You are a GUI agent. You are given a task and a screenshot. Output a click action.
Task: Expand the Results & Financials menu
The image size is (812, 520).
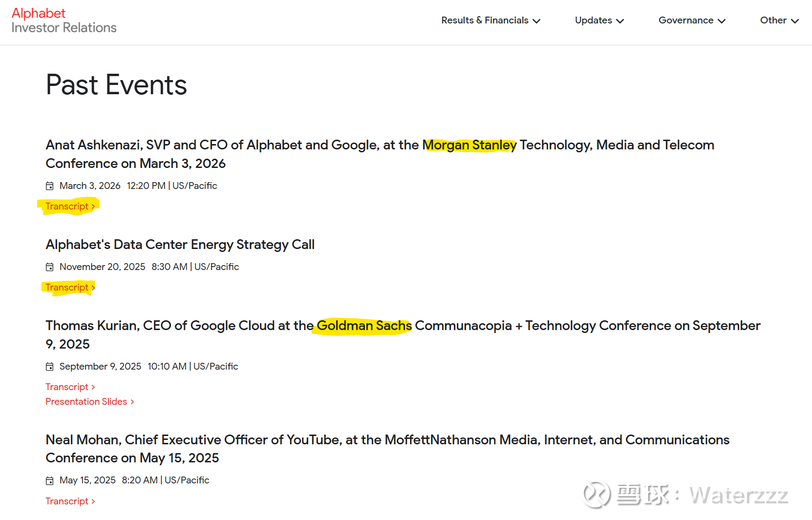pos(491,21)
